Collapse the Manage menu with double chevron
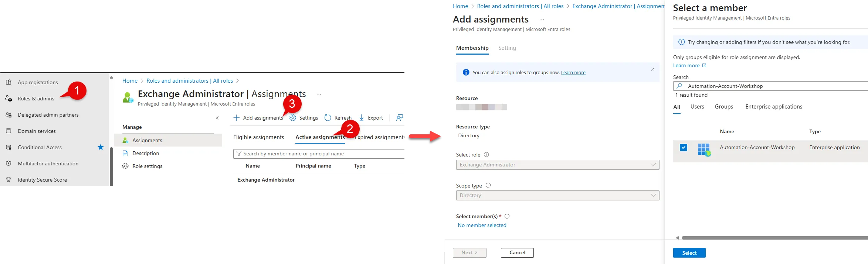 pos(217,118)
